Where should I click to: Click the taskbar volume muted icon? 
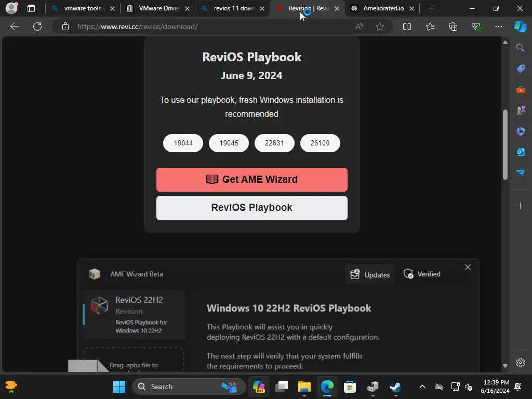(469, 387)
